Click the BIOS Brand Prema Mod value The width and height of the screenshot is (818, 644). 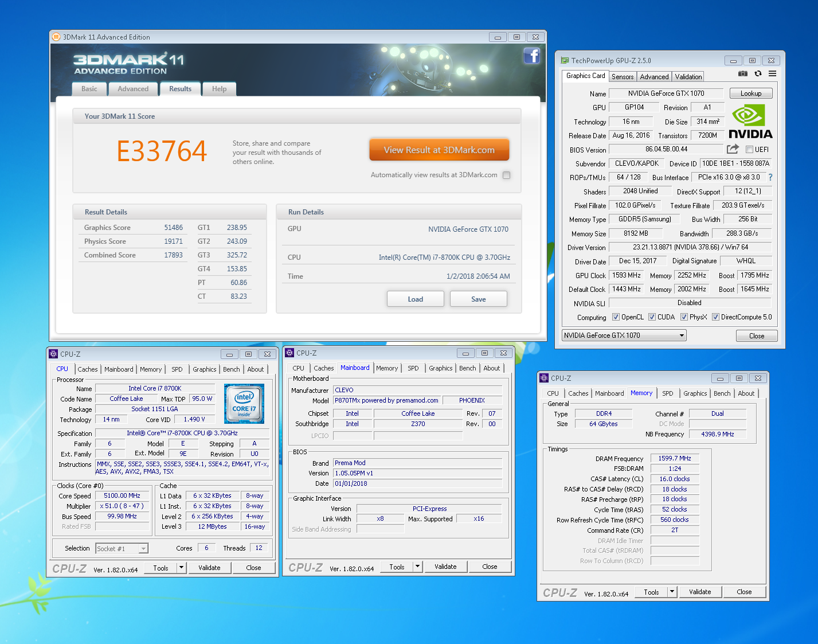(x=418, y=463)
